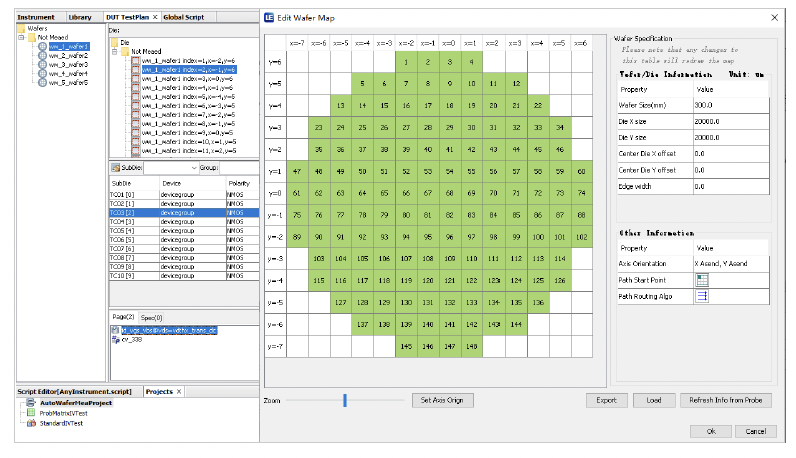This screenshot has width=796, height=458.
Task: Collapse Not Meaed node in Die tree
Action: (115, 52)
